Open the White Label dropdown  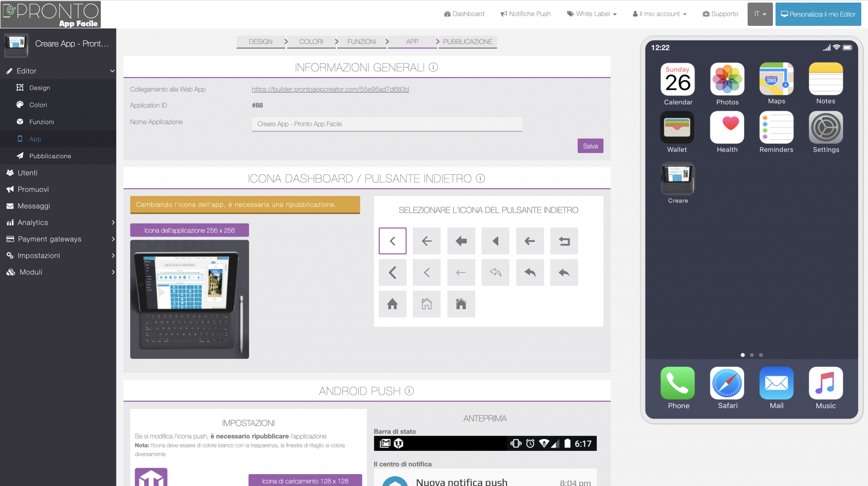point(592,14)
